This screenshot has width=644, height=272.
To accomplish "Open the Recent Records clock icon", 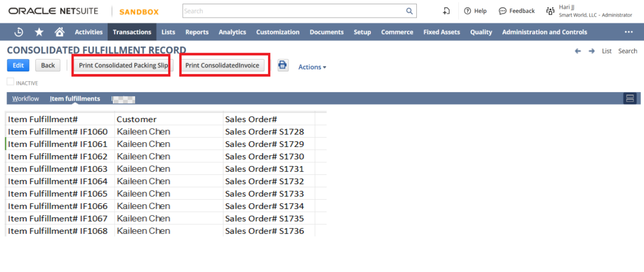I will click(19, 32).
